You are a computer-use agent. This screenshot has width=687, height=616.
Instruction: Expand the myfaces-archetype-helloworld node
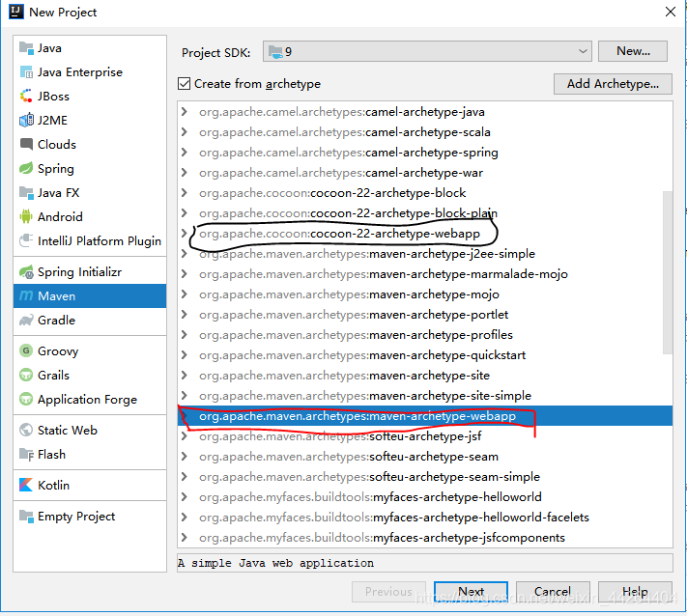tap(185, 497)
